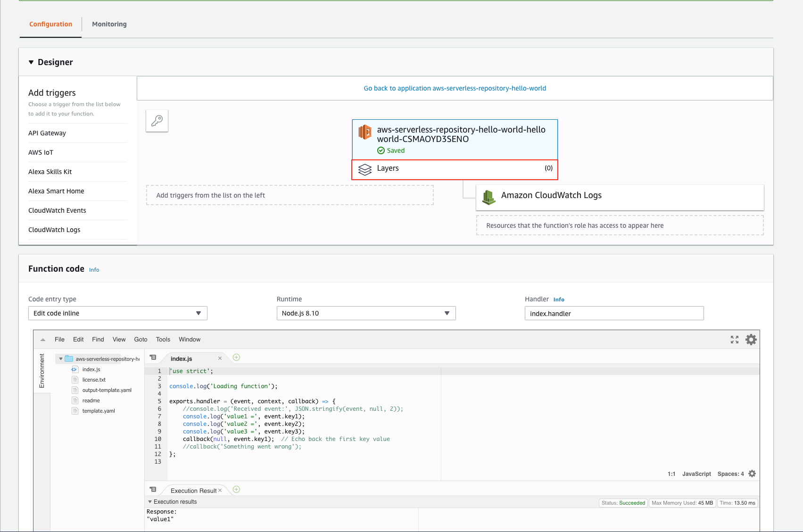The image size is (803, 532).
Task: Open the View menu in code editor
Action: point(119,340)
